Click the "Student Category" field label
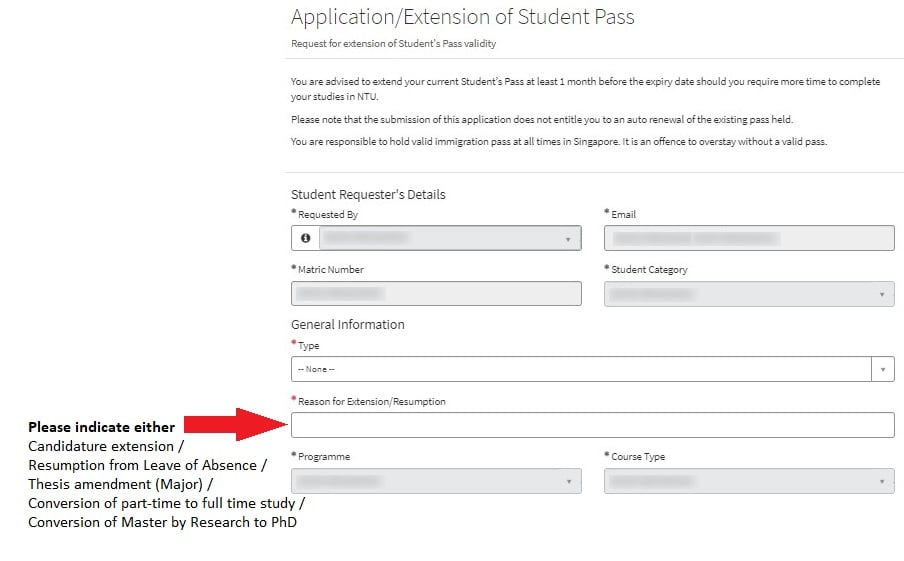904x561 pixels. (x=649, y=269)
